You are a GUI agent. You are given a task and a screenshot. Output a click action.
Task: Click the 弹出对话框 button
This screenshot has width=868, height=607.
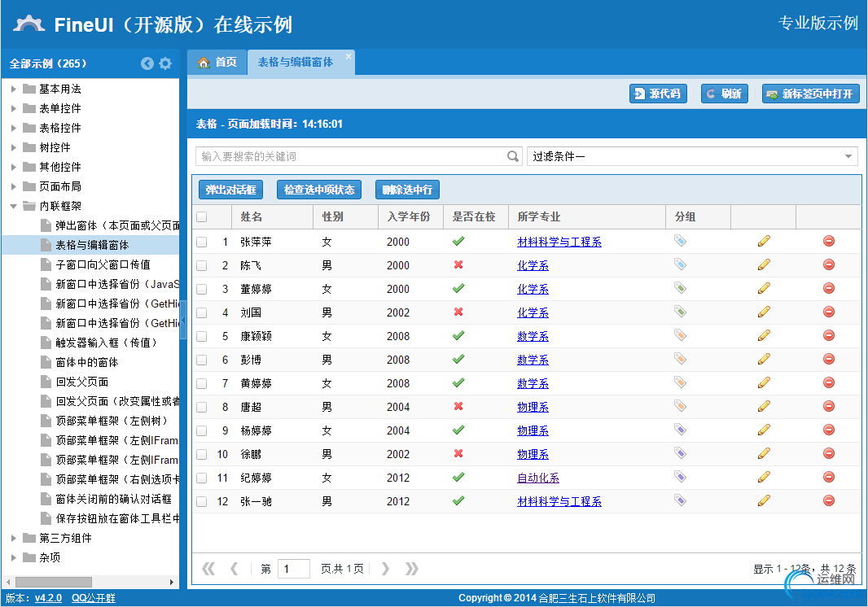(x=230, y=190)
